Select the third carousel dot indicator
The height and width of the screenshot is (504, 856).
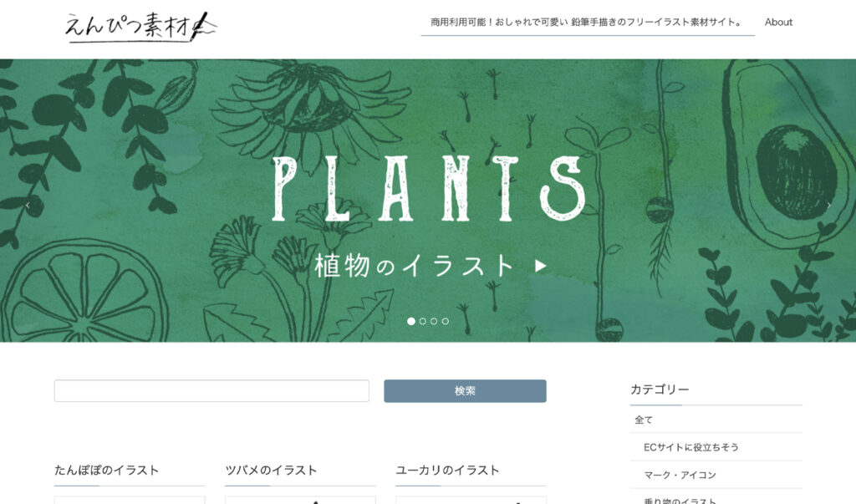pos(434,321)
